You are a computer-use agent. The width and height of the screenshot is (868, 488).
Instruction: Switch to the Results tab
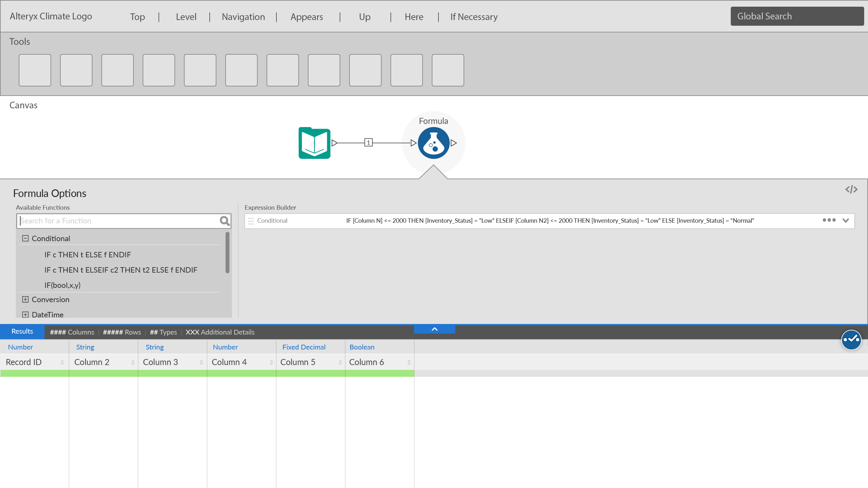[x=22, y=331]
